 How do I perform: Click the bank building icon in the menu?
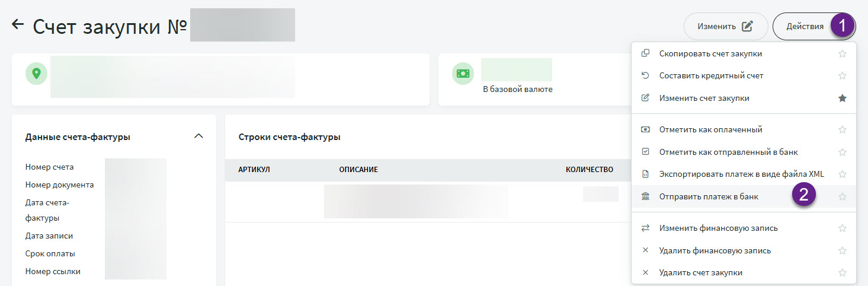coord(646,196)
